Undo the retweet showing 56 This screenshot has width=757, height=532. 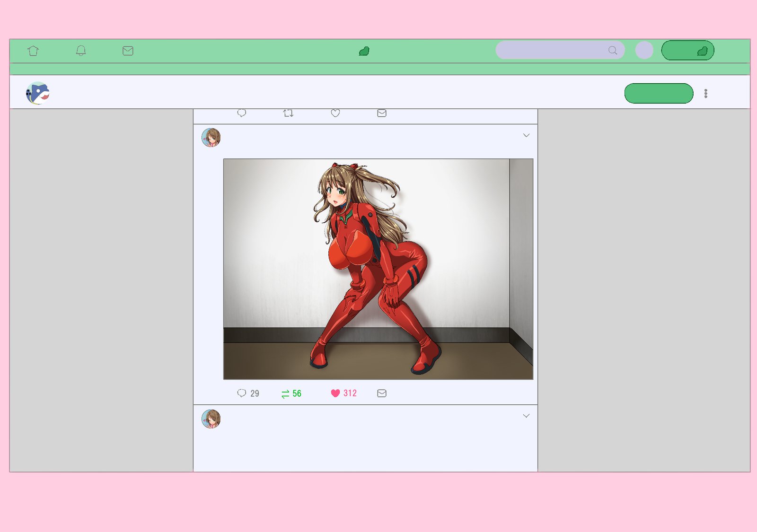point(285,393)
